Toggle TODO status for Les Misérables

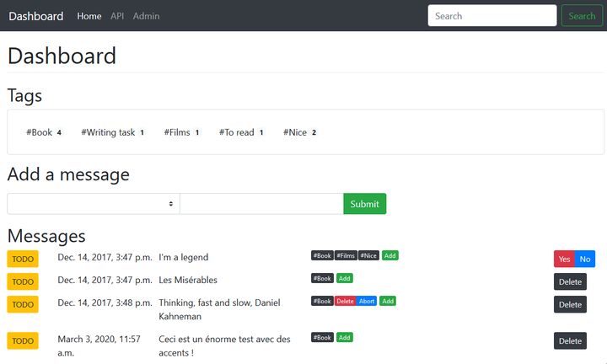[x=23, y=281]
